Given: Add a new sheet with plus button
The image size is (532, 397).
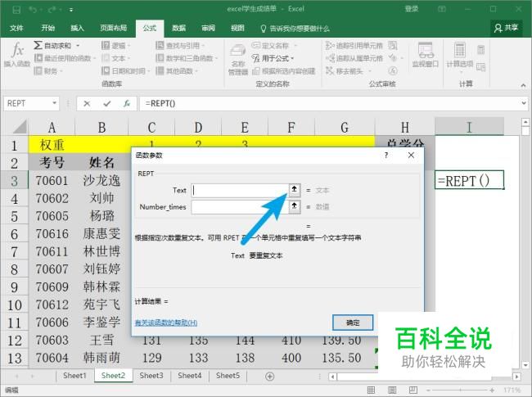Looking at the screenshot, I should [270, 377].
